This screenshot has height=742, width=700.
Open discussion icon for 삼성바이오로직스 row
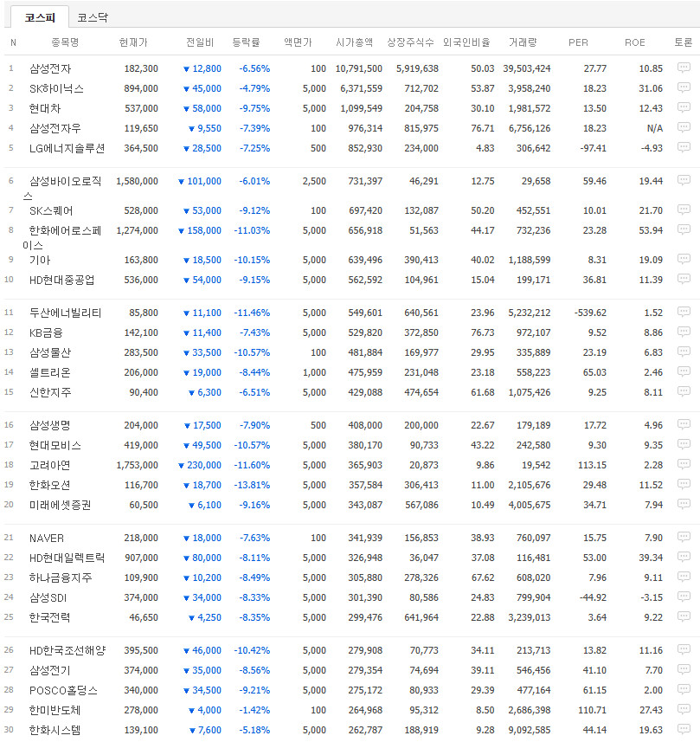(x=684, y=180)
